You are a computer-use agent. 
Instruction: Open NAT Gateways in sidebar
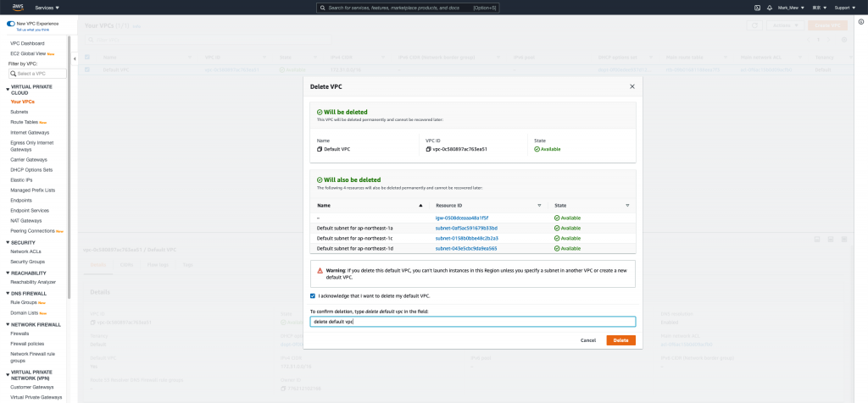pyautogui.click(x=26, y=221)
